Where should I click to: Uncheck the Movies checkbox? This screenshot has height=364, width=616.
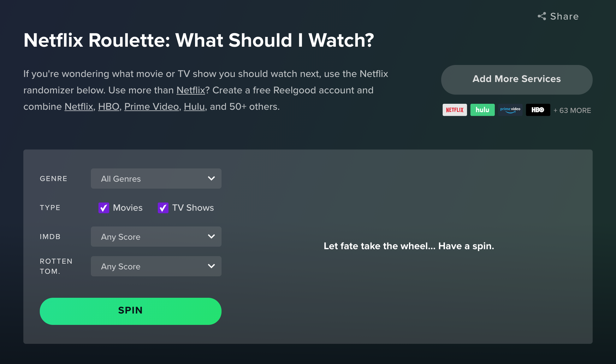104,208
